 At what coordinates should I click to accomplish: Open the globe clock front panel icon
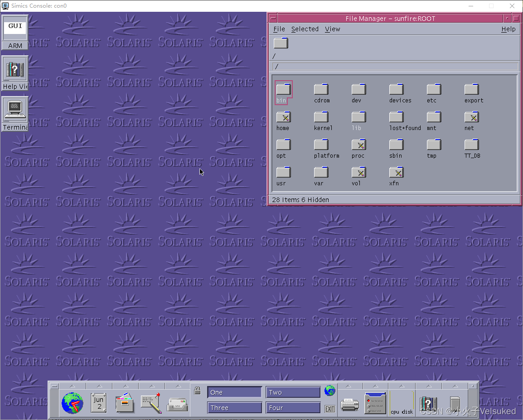[x=73, y=403]
